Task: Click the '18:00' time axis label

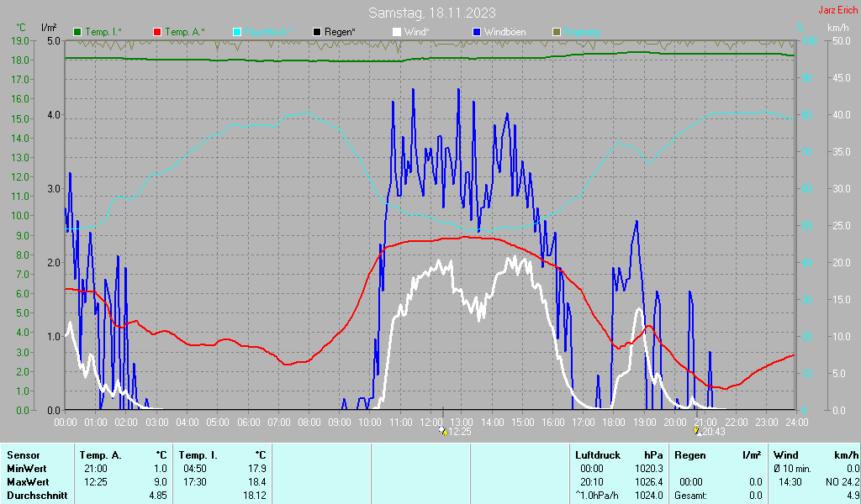Action: pyautogui.click(x=613, y=423)
